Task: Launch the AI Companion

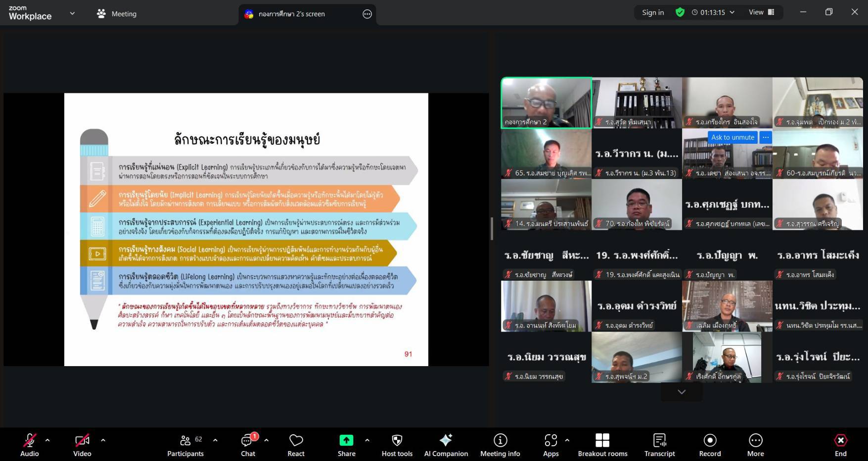Action: tap(446, 445)
